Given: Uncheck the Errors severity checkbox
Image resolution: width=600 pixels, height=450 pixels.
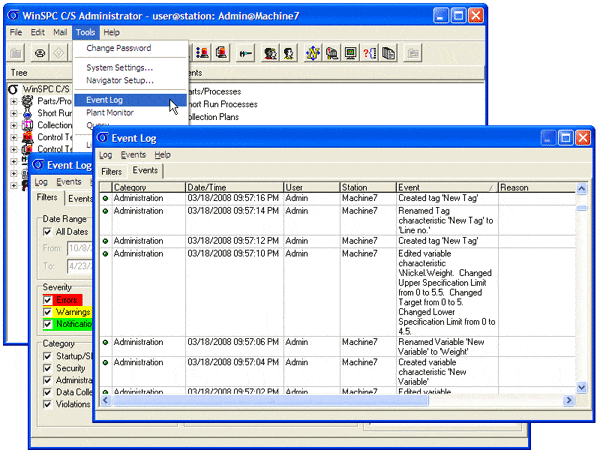Looking at the screenshot, I should [47, 299].
